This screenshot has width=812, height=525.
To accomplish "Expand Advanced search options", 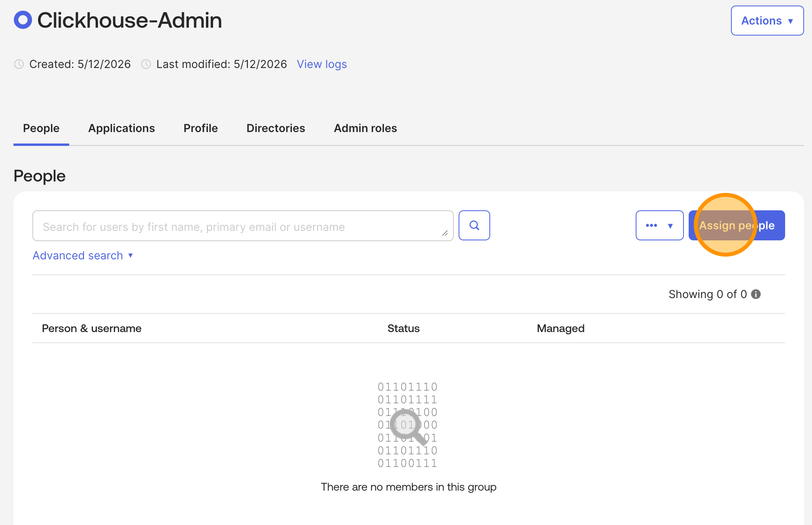I will (x=83, y=255).
